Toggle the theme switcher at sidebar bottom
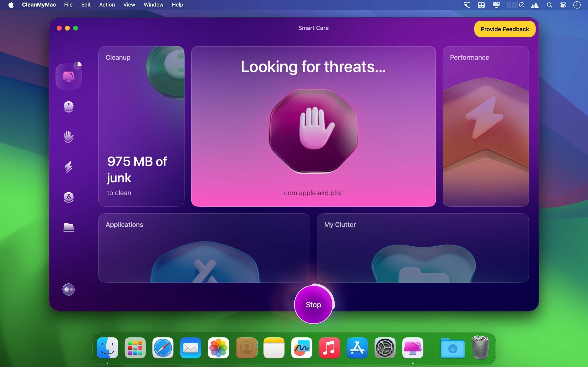Screen dimensions: 588x367 pyautogui.click(x=68, y=289)
